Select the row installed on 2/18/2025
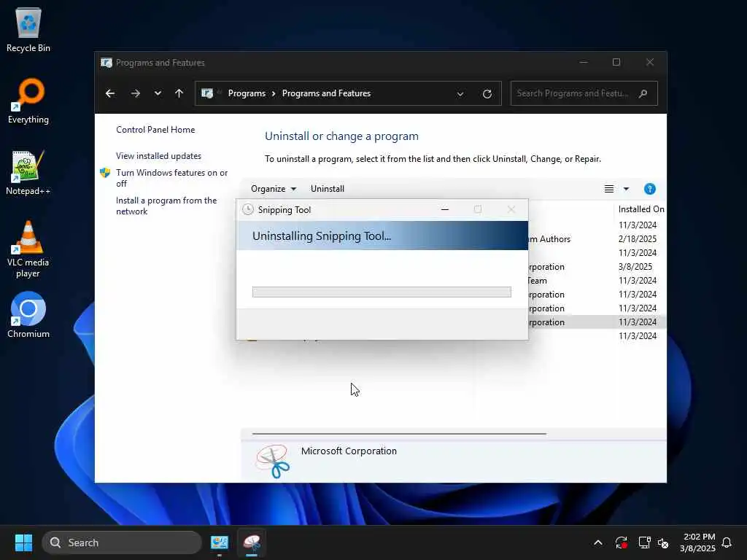The height and width of the screenshot is (560, 747). click(597, 239)
